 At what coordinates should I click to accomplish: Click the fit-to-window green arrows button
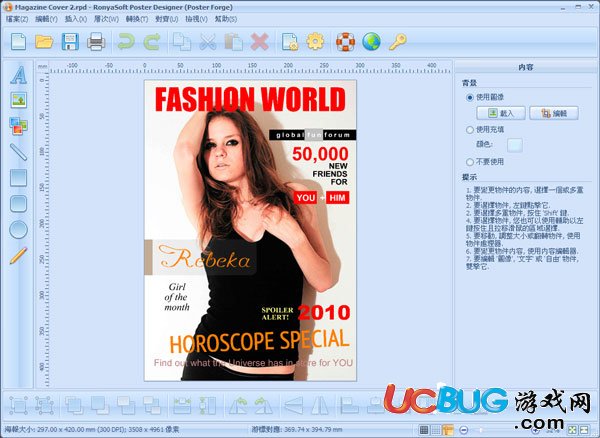[x=572, y=430]
